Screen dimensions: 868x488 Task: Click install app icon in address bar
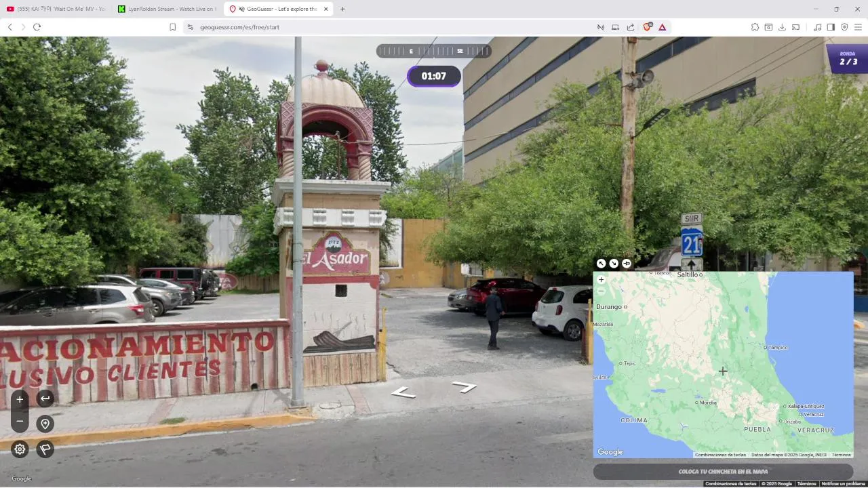click(x=615, y=27)
